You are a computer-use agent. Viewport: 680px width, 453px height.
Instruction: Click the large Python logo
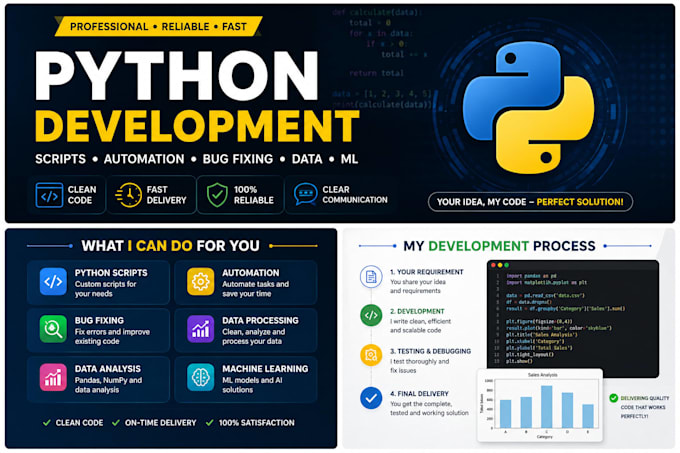click(528, 108)
